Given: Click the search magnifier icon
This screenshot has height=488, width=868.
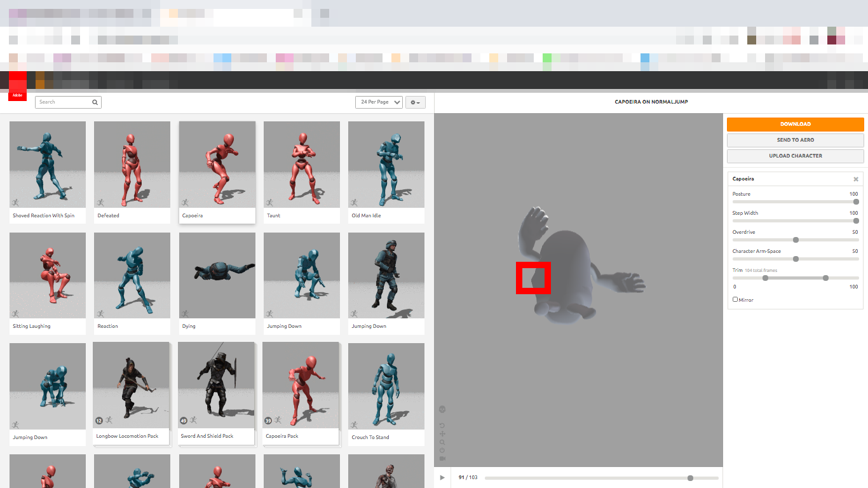Looking at the screenshot, I should point(95,102).
